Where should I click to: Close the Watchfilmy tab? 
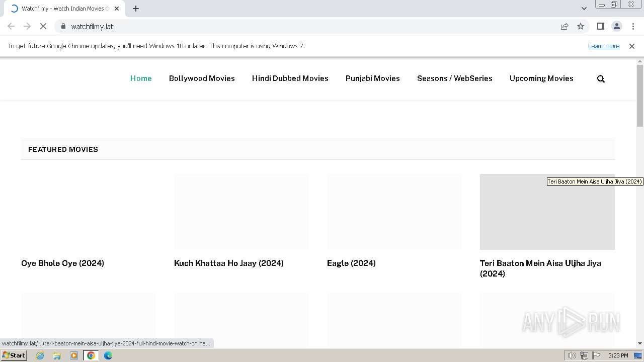pyautogui.click(x=117, y=9)
